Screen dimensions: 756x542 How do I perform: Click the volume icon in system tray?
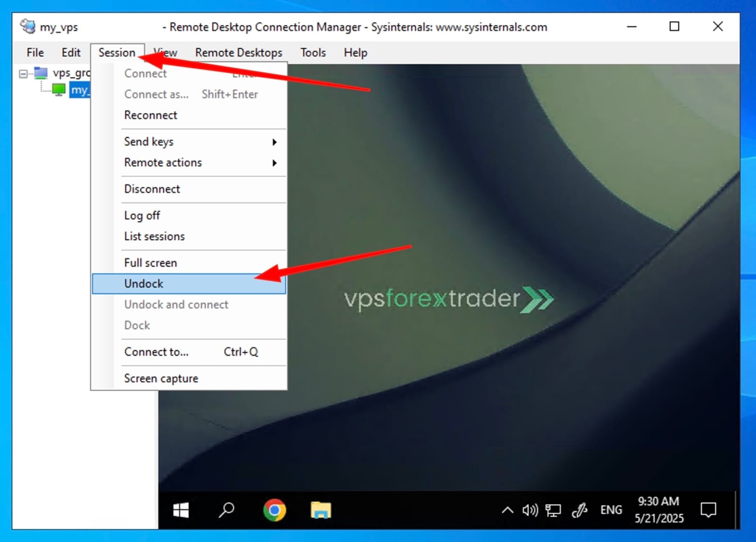(x=530, y=510)
